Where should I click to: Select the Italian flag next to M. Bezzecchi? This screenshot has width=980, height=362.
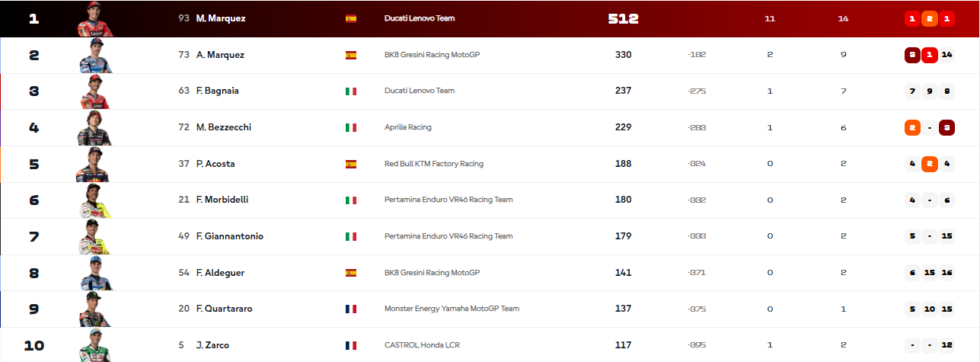point(351,127)
